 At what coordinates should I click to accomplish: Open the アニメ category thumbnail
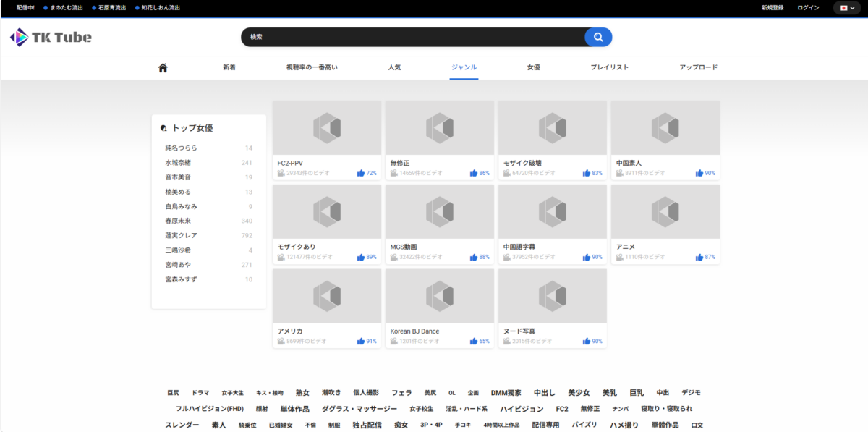[665, 211]
